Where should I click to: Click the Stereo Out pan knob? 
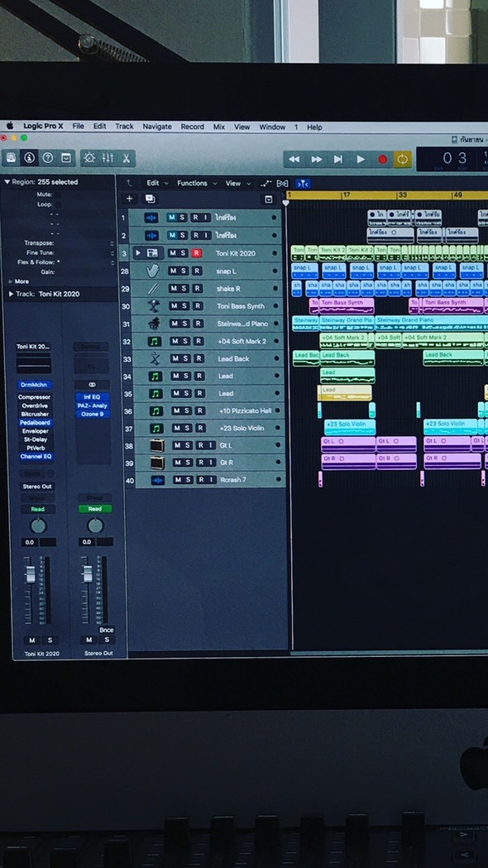[96, 525]
